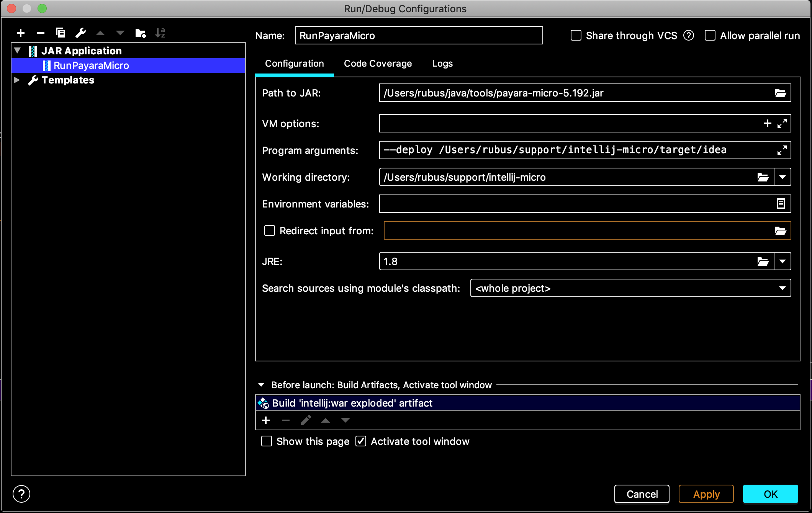The width and height of the screenshot is (812, 513).
Task: Uncheck Activate tool window
Action: pyautogui.click(x=361, y=441)
